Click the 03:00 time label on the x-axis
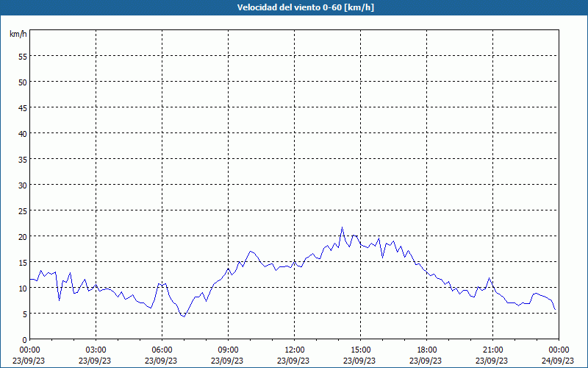This screenshot has height=368, width=588. point(96,350)
